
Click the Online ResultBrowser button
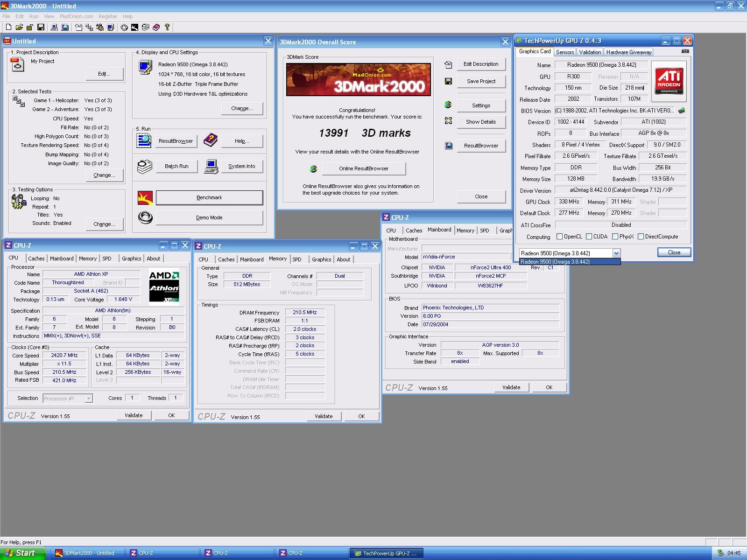364,168
